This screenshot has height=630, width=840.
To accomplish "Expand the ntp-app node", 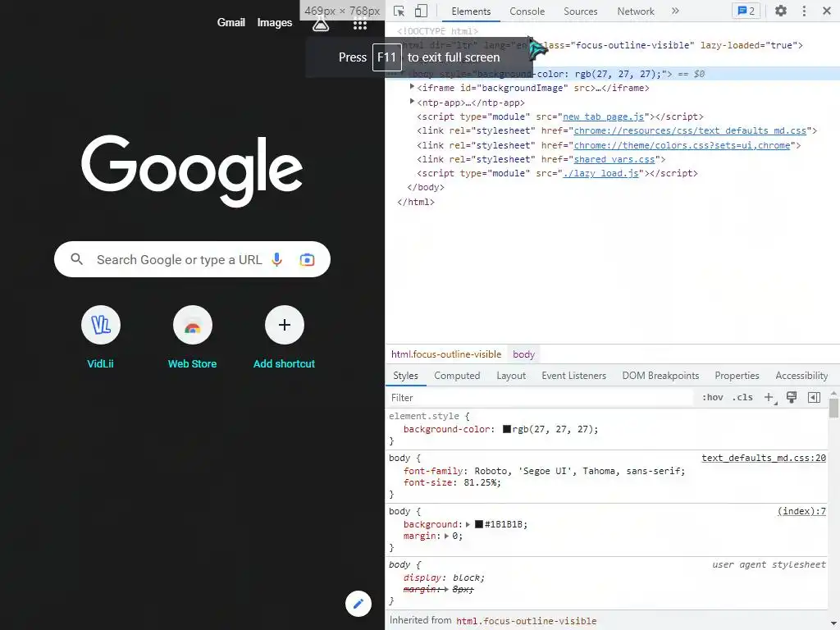I will click(412, 101).
